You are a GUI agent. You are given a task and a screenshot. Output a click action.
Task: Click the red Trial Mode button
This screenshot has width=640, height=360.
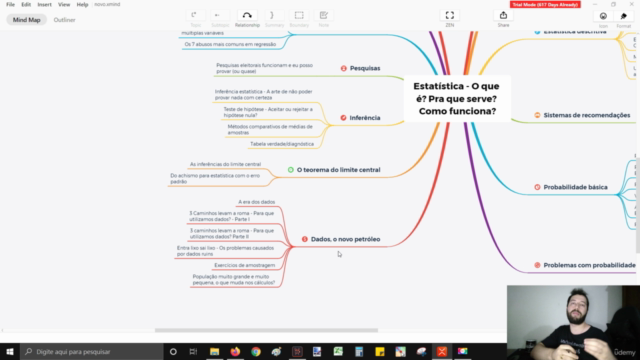[545, 4]
